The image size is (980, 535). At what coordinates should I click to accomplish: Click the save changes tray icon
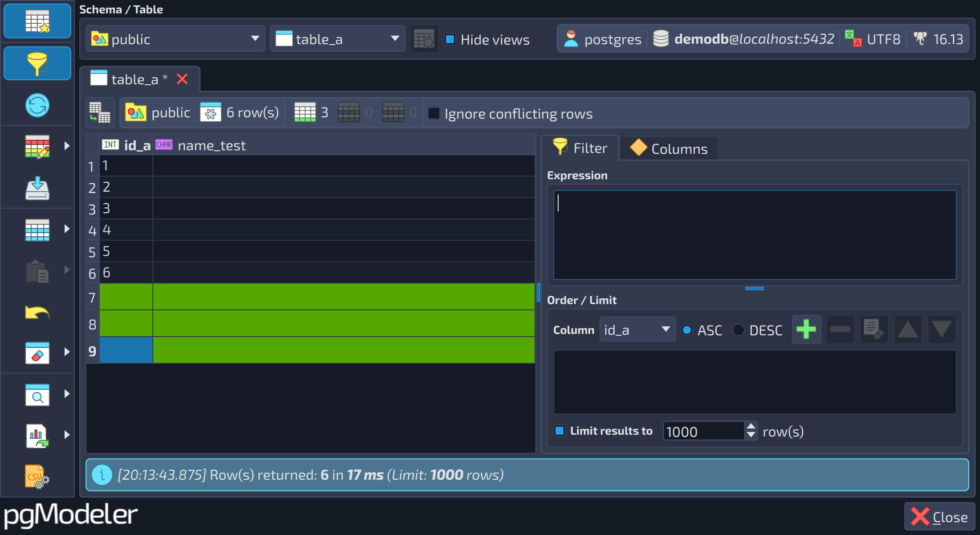point(37,188)
